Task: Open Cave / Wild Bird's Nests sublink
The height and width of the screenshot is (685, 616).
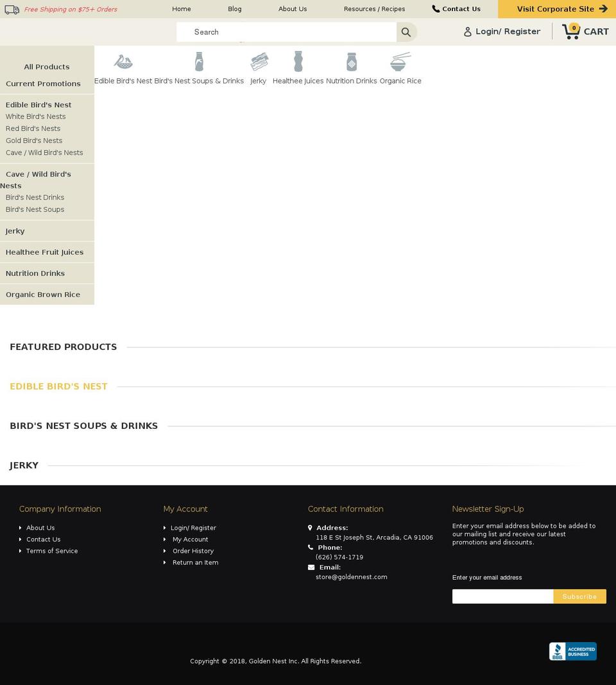Action: tap(44, 152)
